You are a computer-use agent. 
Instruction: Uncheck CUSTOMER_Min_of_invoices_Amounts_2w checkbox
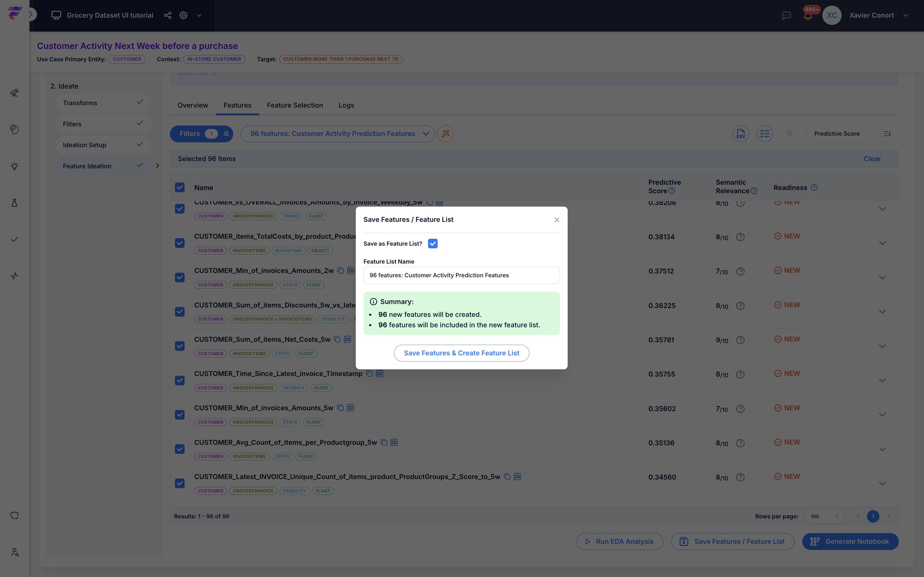(180, 278)
